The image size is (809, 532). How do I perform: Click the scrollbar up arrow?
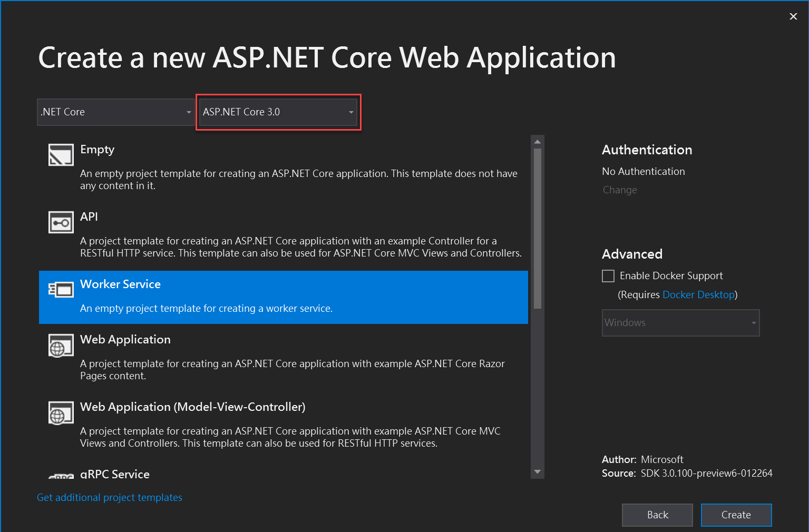(x=537, y=141)
